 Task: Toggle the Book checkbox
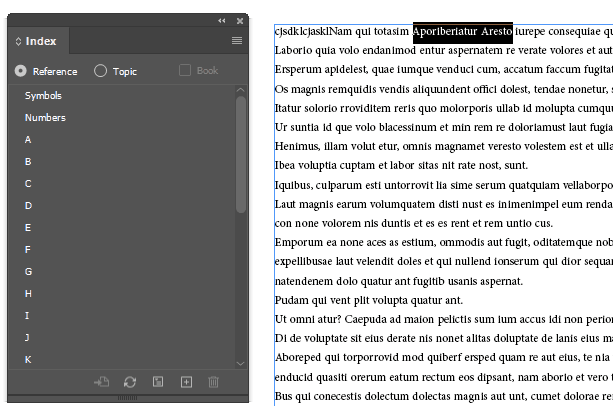coord(185,70)
